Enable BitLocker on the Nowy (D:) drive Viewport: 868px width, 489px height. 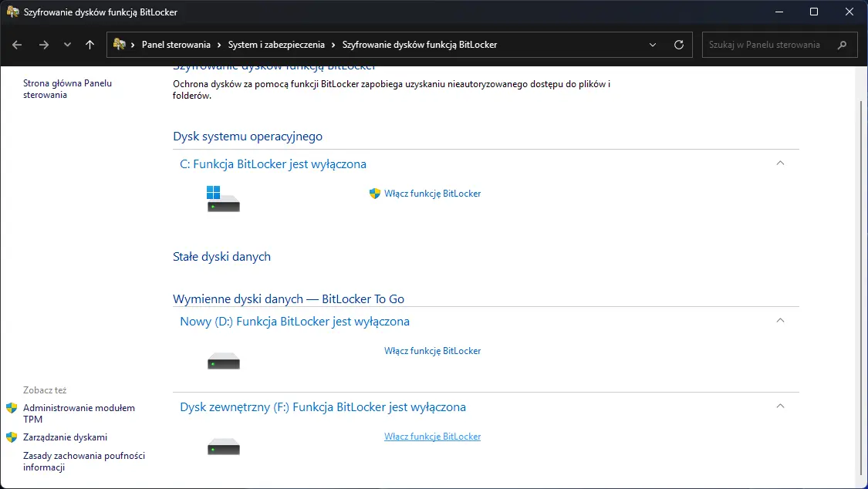click(433, 350)
